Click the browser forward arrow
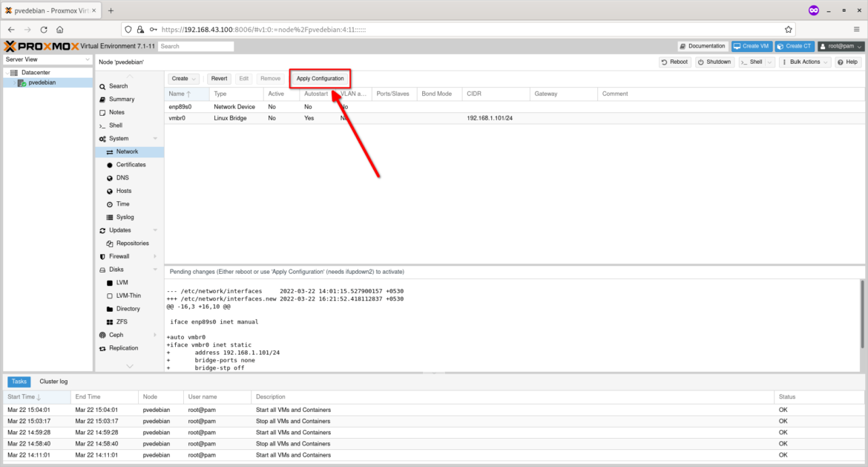 coord(27,30)
